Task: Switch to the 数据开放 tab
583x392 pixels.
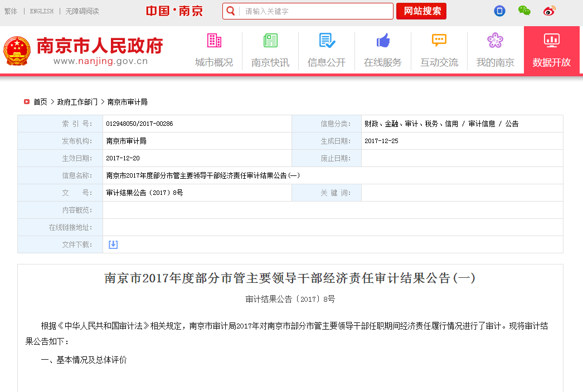Action: pos(552,51)
